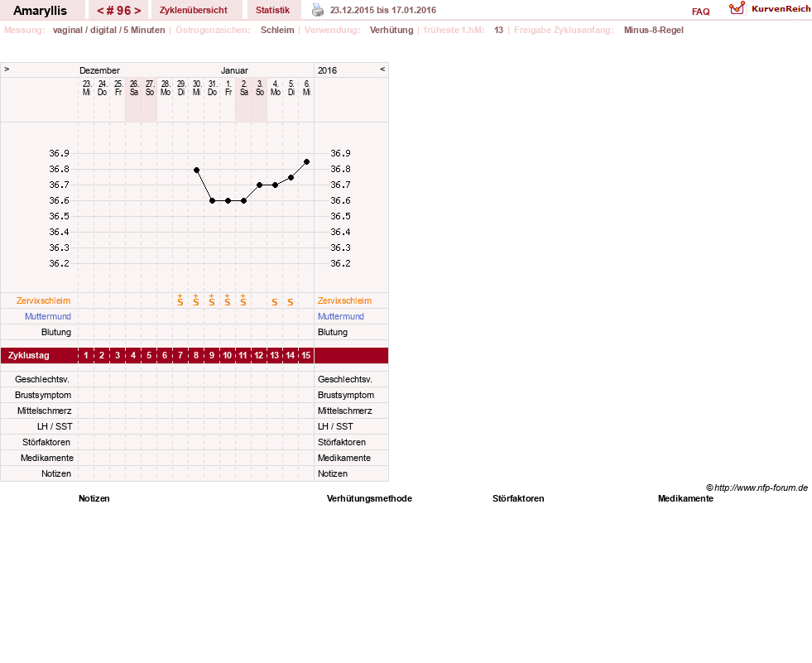Click cycle day 15 in Zyklustag row
The image size is (812, 663).
tap(306, 355)
